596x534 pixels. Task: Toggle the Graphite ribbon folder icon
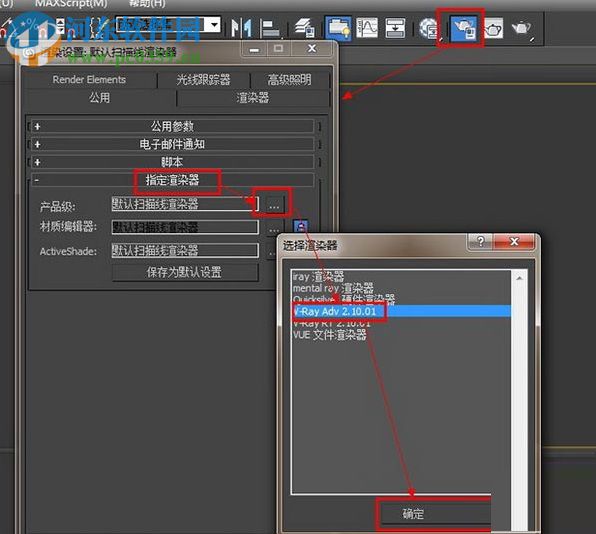[x=338, y=28]
